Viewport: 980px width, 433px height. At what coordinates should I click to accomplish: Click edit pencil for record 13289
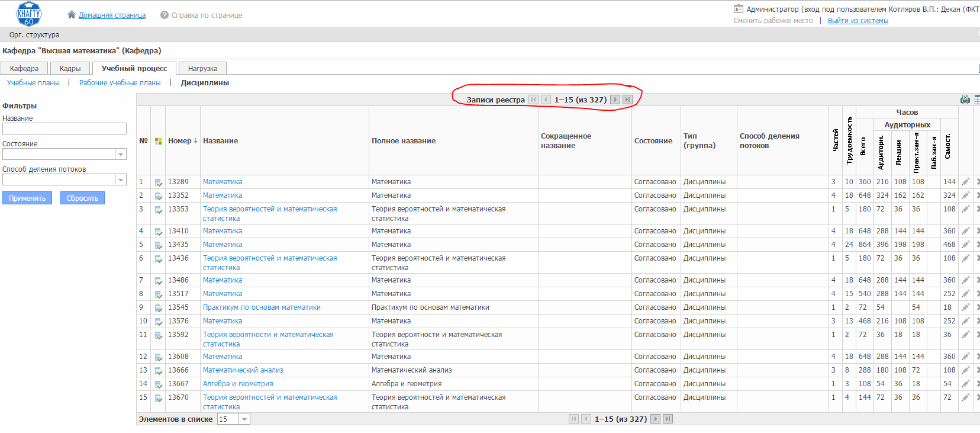pos(965,182)
